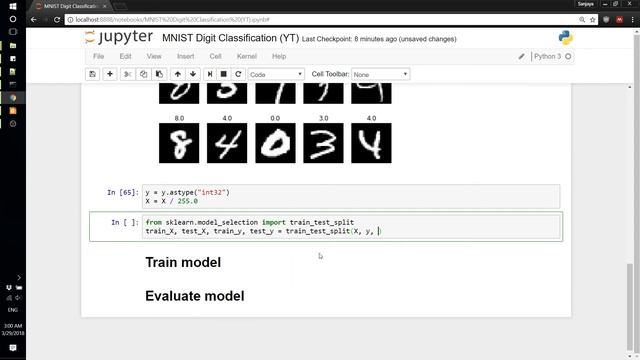Paste cells below icon
640x360 pixels.
point(159,74)
